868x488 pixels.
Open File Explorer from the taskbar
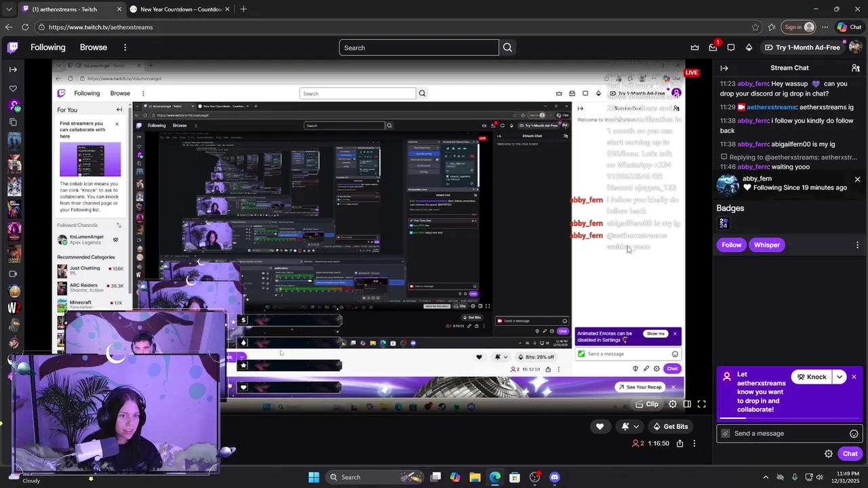coord(475,477)
